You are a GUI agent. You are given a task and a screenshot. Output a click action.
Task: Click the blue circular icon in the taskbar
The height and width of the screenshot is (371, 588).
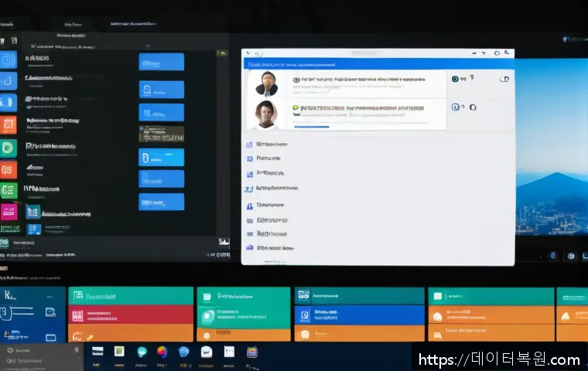tap(184, 352)
